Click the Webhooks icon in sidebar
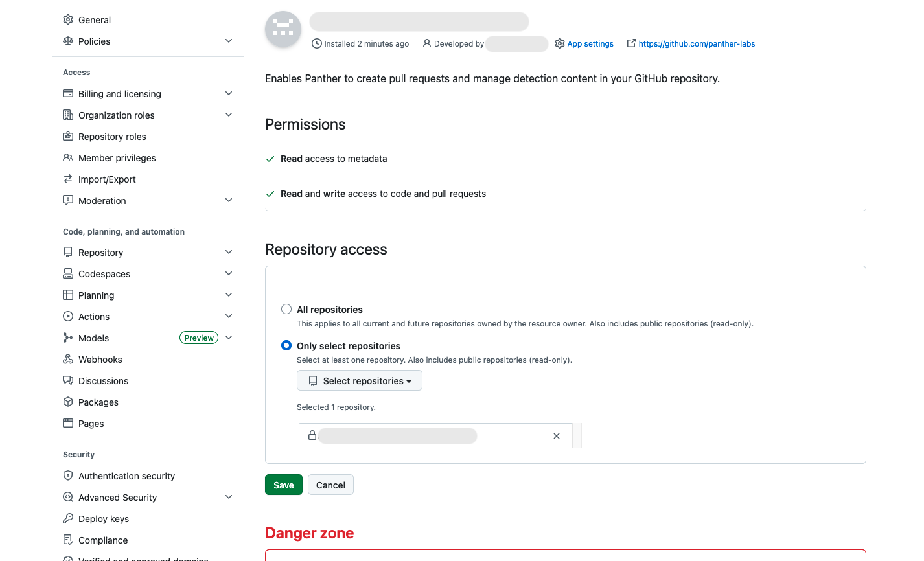Image resolution: width=924 pixels, height=561 pixels. tap(68, 360)
